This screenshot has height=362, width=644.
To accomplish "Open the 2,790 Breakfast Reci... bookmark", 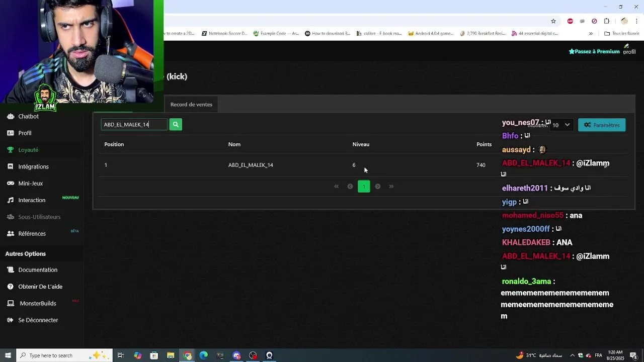I will 482,34.
